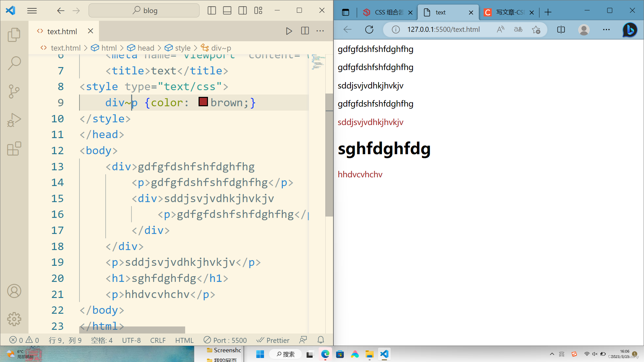Toggle the secondary side bar

(x=243, y=11)
